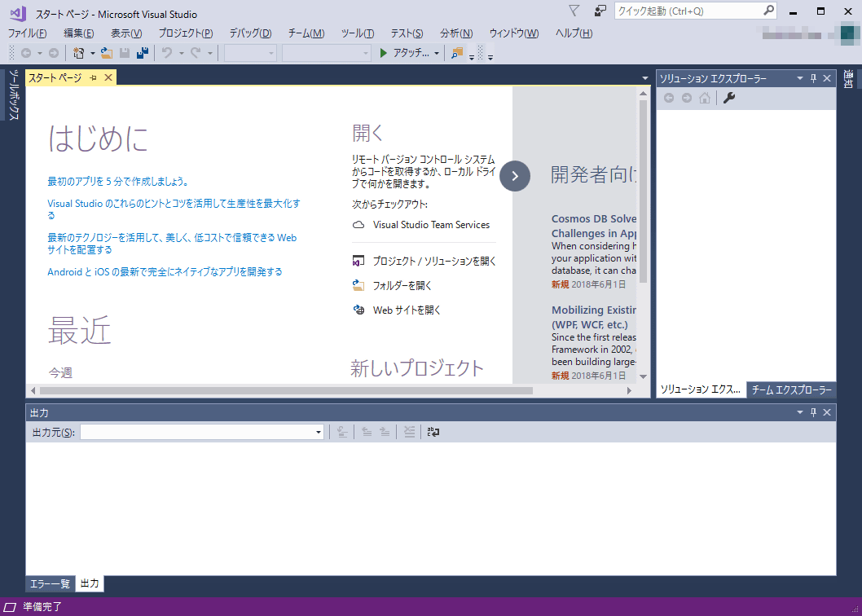Click the single-disk Save toolbar icon

pyautogui.click(x=125, y=53)
